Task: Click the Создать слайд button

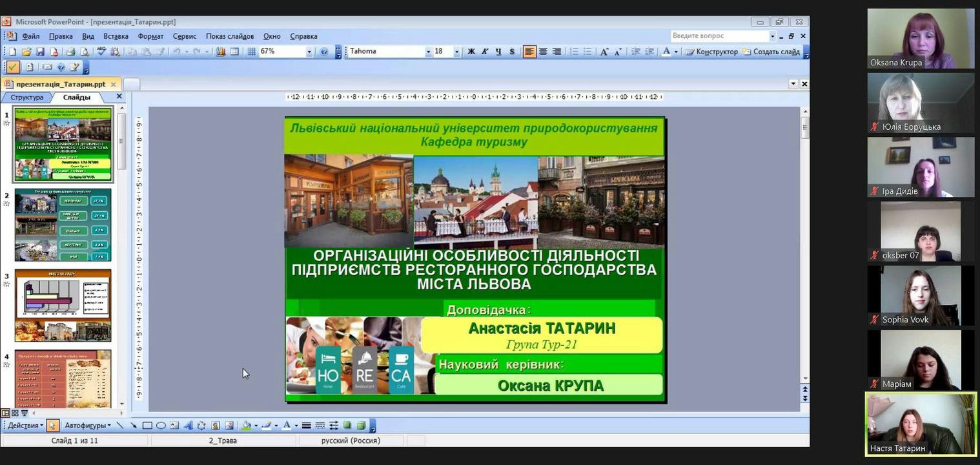Action: pos(771,52)
